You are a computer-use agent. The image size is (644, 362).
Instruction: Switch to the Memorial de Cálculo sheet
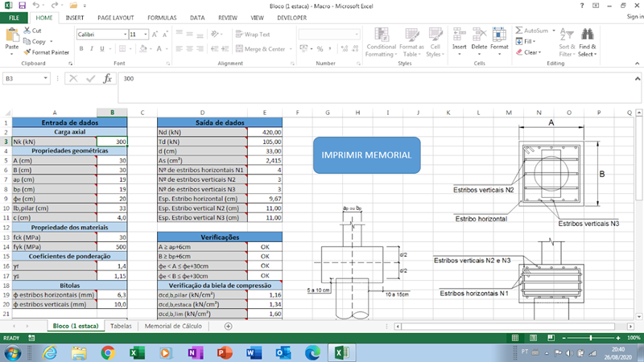tap(173, 326)
